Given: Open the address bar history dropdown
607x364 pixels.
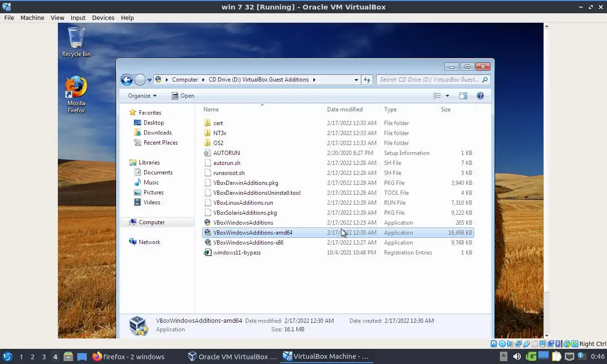Looking at the screenshot, I should [356, 80].
